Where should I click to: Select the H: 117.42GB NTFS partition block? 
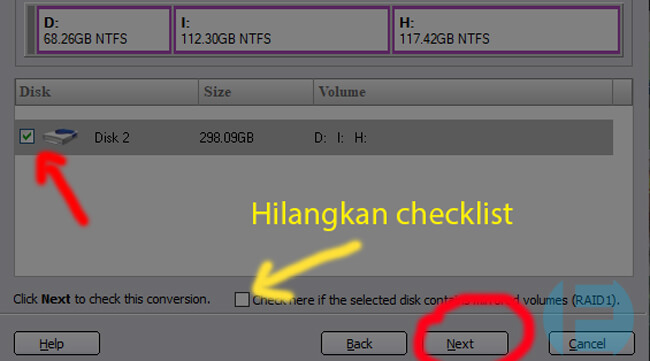click(506, 30)
